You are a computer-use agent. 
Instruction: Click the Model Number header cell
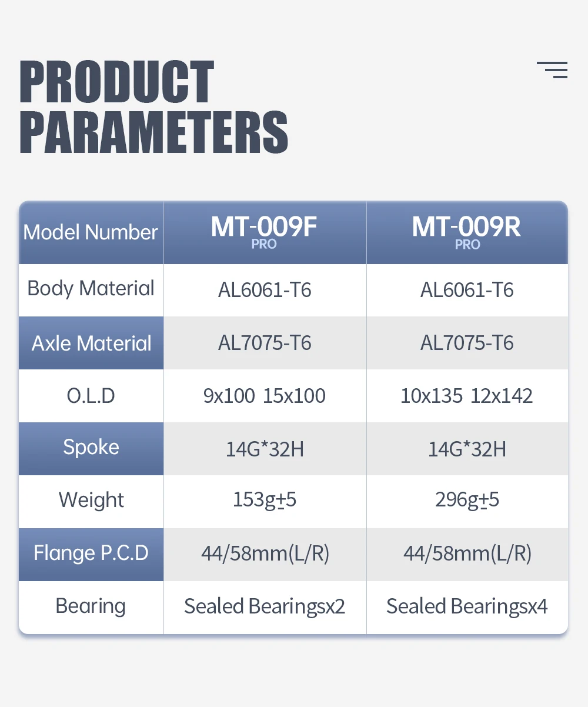(91, 232)
